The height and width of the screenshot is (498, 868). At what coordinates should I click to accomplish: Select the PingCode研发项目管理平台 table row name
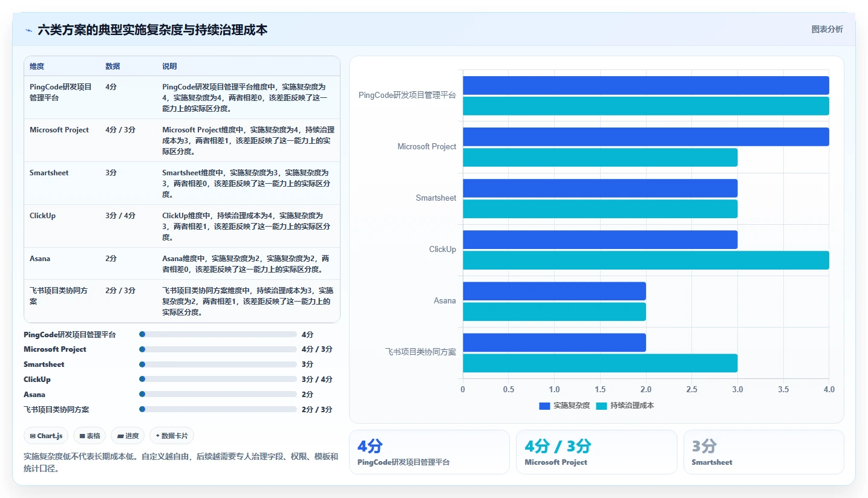tap(60, 92)
